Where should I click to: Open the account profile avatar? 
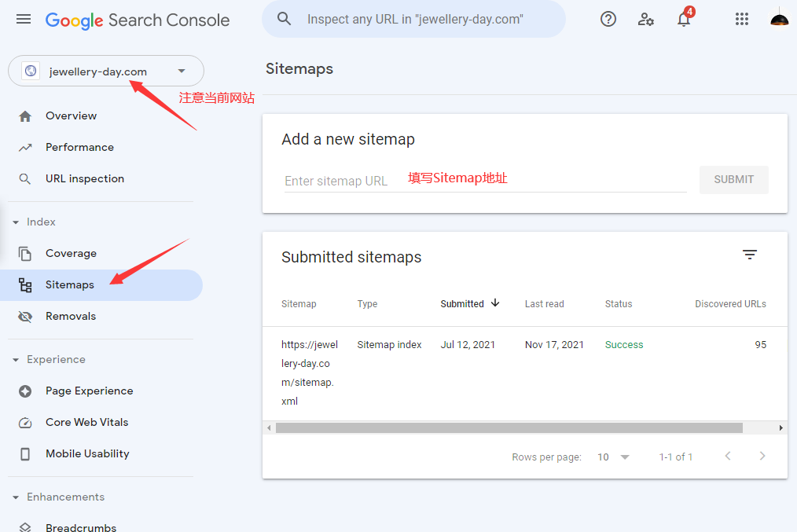point(779,20)
